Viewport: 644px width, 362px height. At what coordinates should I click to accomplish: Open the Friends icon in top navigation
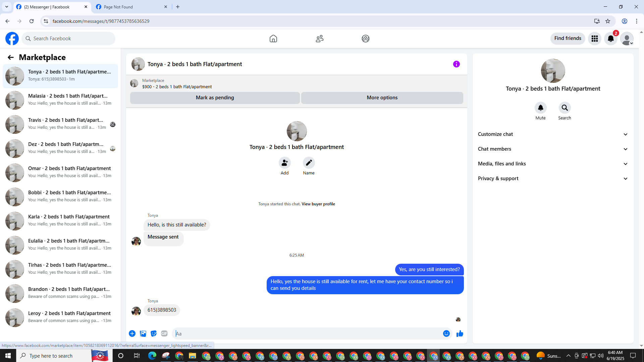(x=320, y=39)
